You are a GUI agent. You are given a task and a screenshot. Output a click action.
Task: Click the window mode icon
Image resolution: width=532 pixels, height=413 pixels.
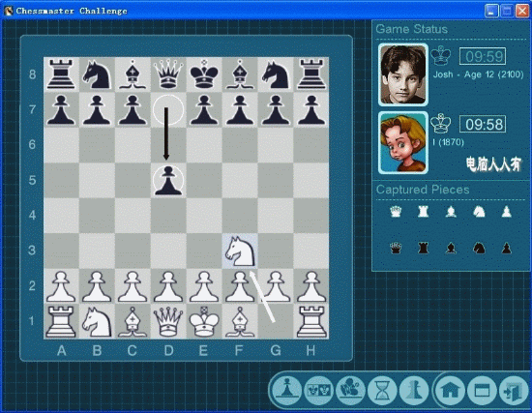click(x=482, y=391)
